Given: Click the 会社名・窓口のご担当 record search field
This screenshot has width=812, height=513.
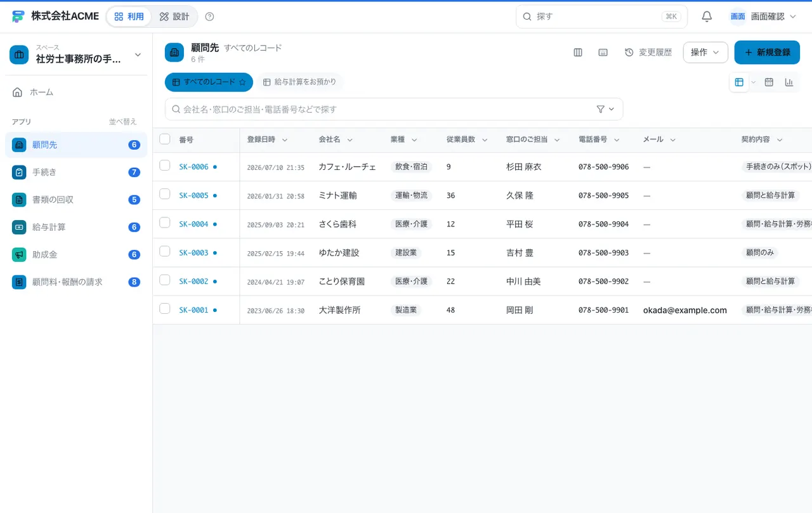Looking at the screenshot, I should pyautogui.click(x=394, y=109).
